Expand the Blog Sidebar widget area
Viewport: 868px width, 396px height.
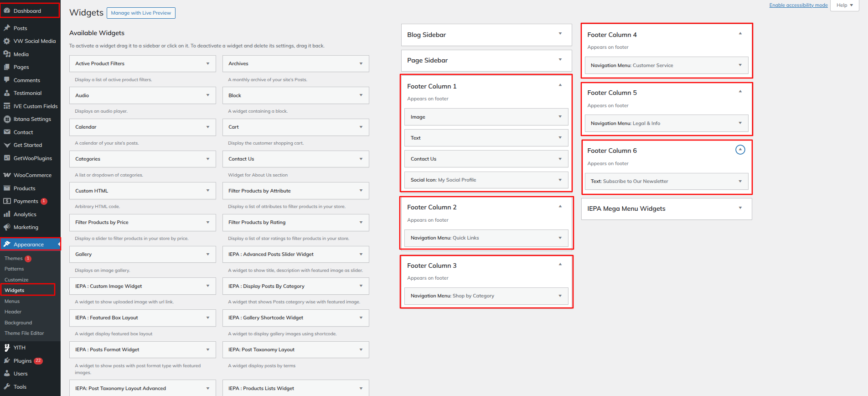(x=560, y=34)
